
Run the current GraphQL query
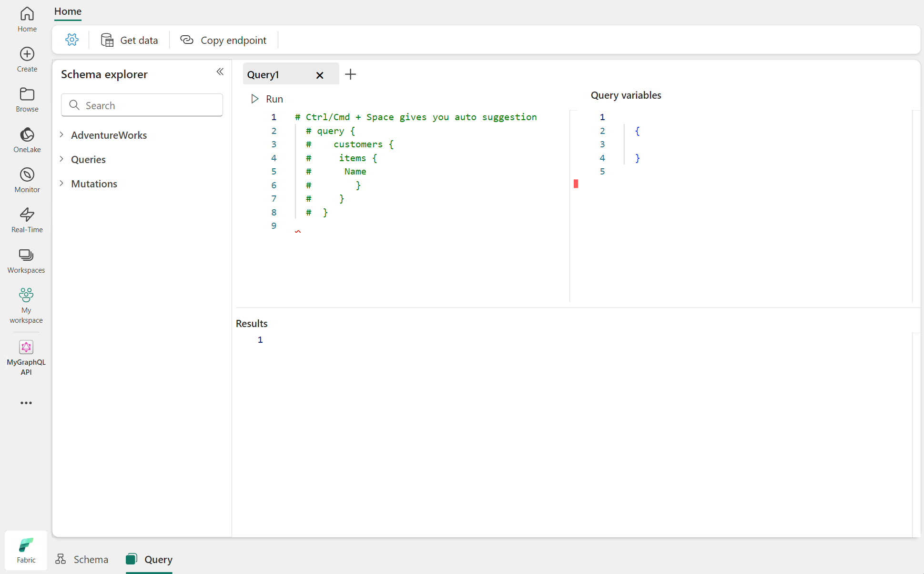[267, 99]
